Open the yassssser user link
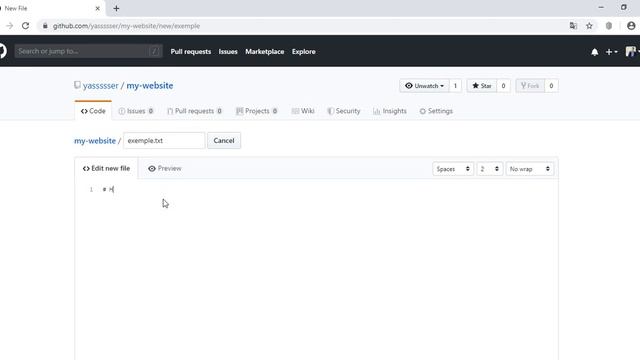 pos(100,86)
